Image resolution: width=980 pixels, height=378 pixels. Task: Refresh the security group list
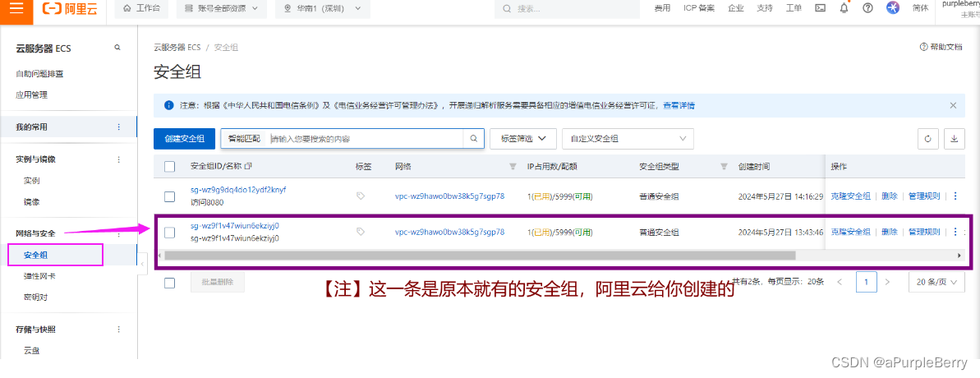pos(927,139)
